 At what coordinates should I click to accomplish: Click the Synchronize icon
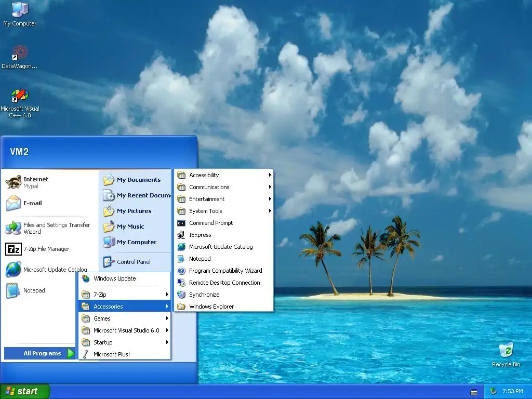pos(181,295)
